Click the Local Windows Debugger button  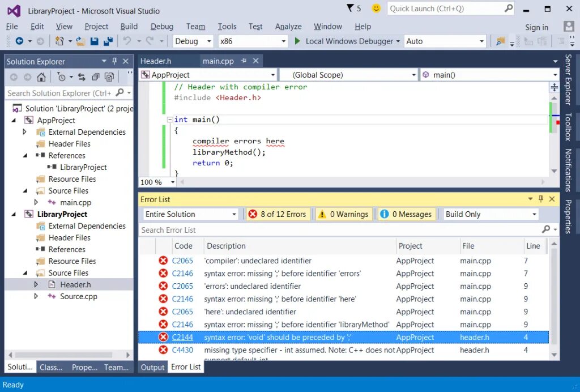[349, 41]
